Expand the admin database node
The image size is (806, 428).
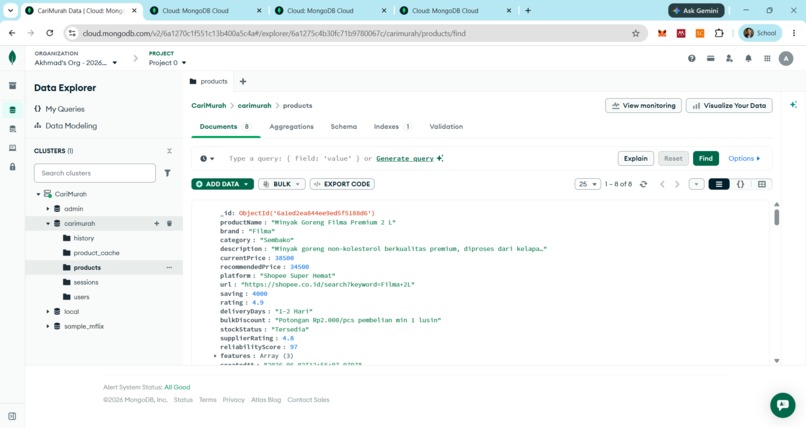pyautogui.click(x=48, y=209)
